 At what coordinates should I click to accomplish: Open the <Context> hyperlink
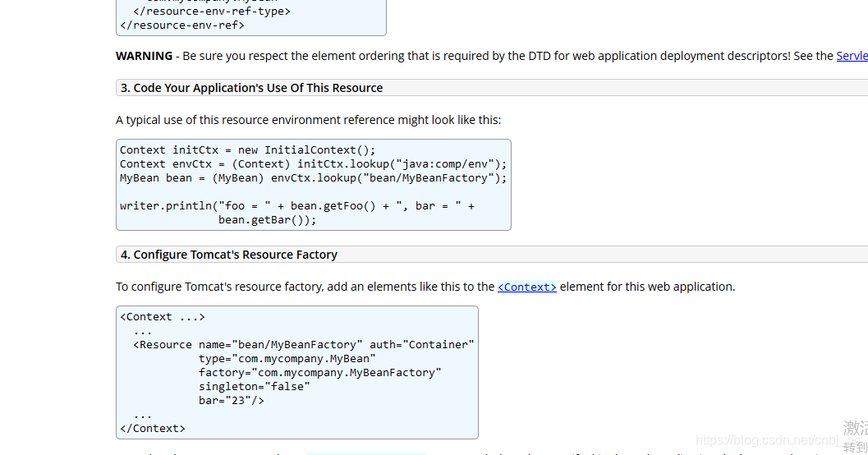pyautogui.click(x=527, y=287)
